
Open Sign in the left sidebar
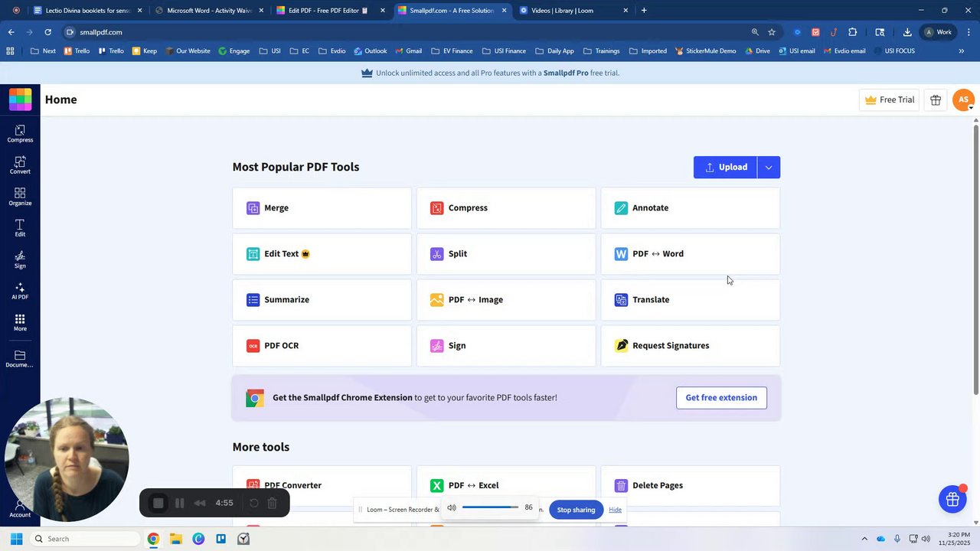click(x=20, y=259)
